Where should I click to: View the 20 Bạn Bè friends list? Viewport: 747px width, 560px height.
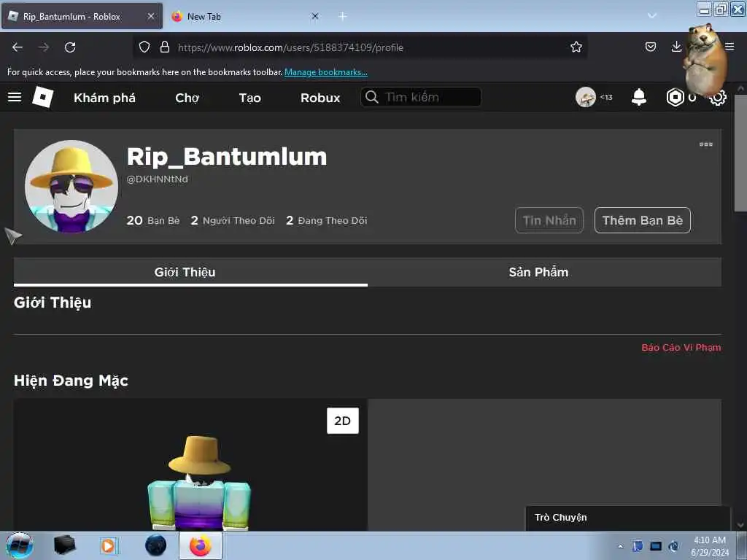pos(153,220)
